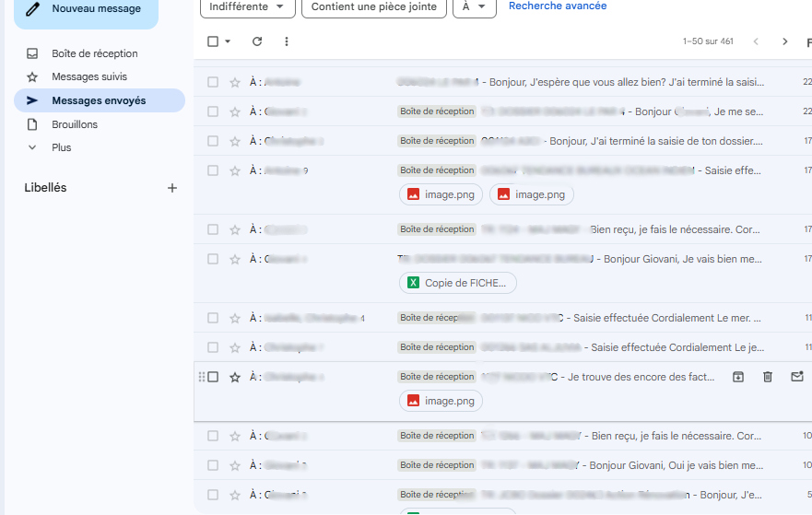Open first image.png attachment in 'Saisie effe...' row
812x515 pixels.
(441, 194)
